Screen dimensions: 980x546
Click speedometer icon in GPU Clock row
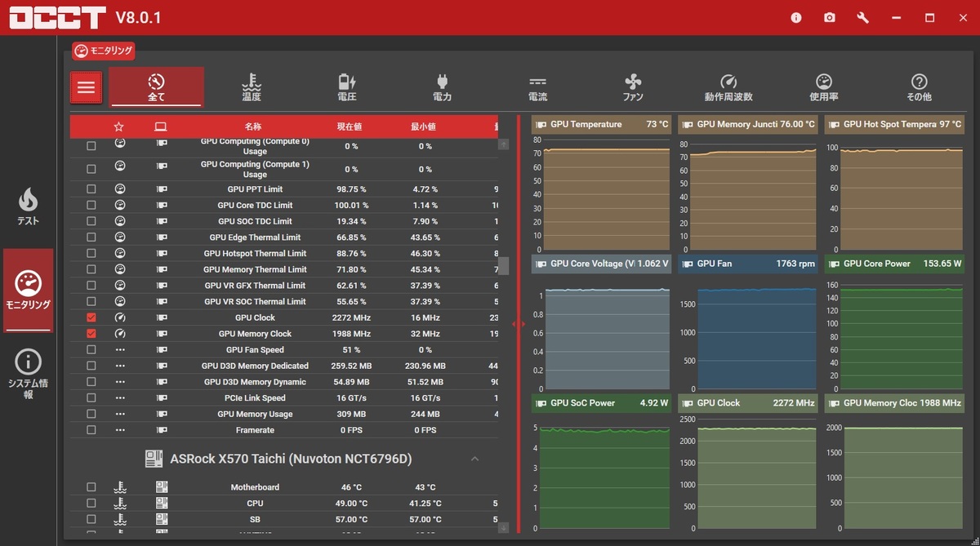(120, 317)
